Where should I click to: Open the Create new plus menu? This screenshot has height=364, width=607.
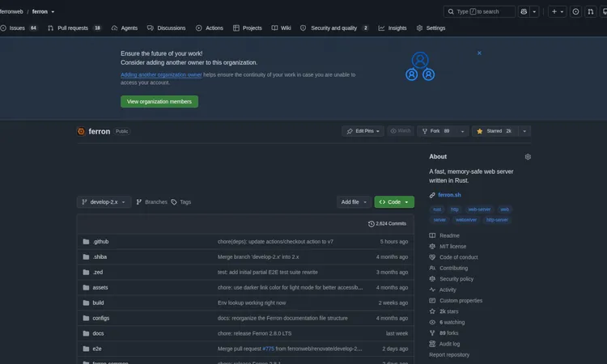pyautogui.click(x=557, y=11)
